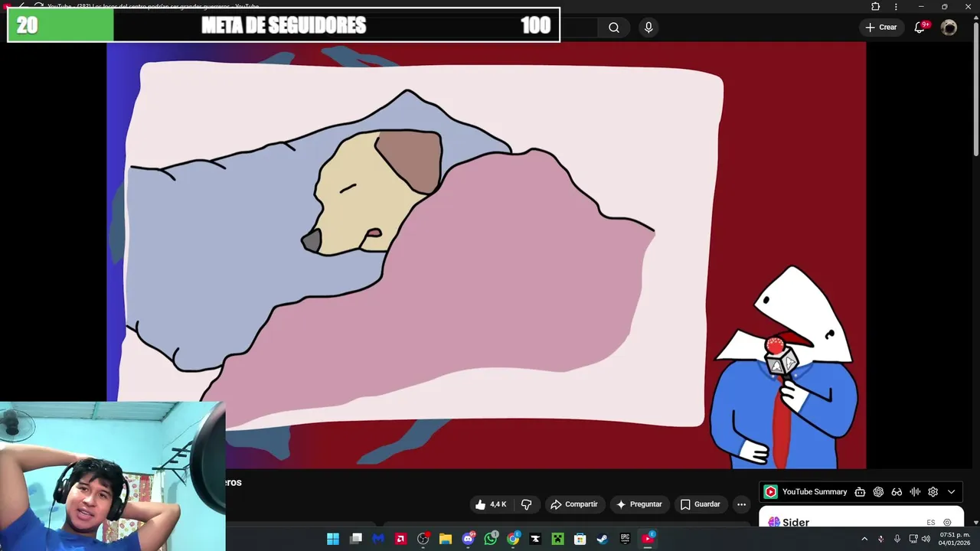Open the browser extensions puzzle icon

[x=876, y=7]
